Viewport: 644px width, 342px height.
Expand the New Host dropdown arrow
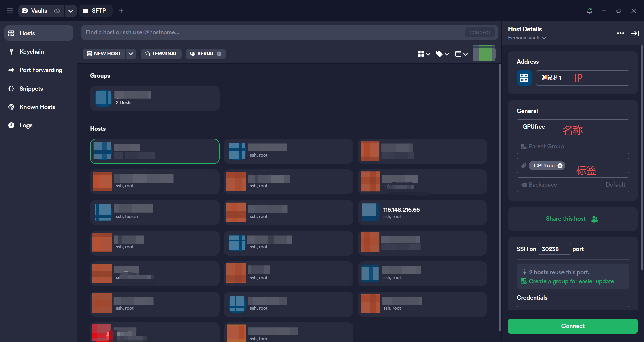click(131, 54)
